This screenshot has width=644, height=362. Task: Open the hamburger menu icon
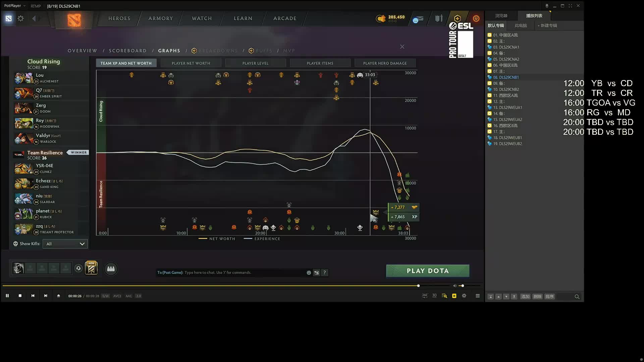click(x=478, y=296)
